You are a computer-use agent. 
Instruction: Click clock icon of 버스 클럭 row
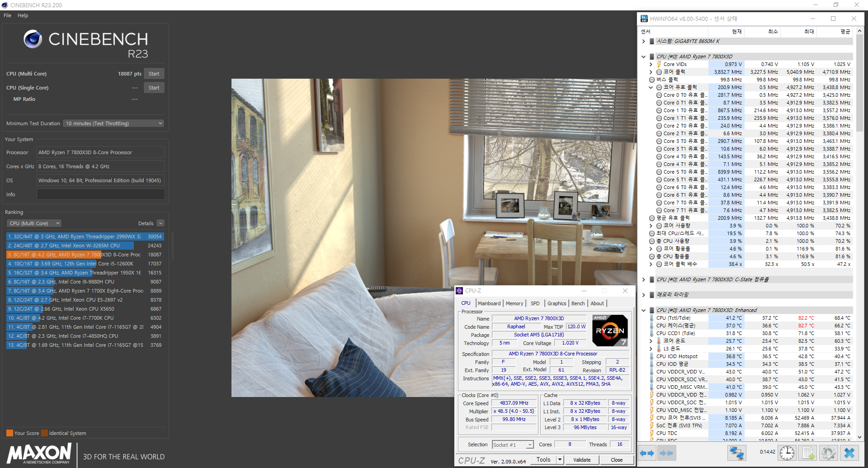click(x=652, y=80)
